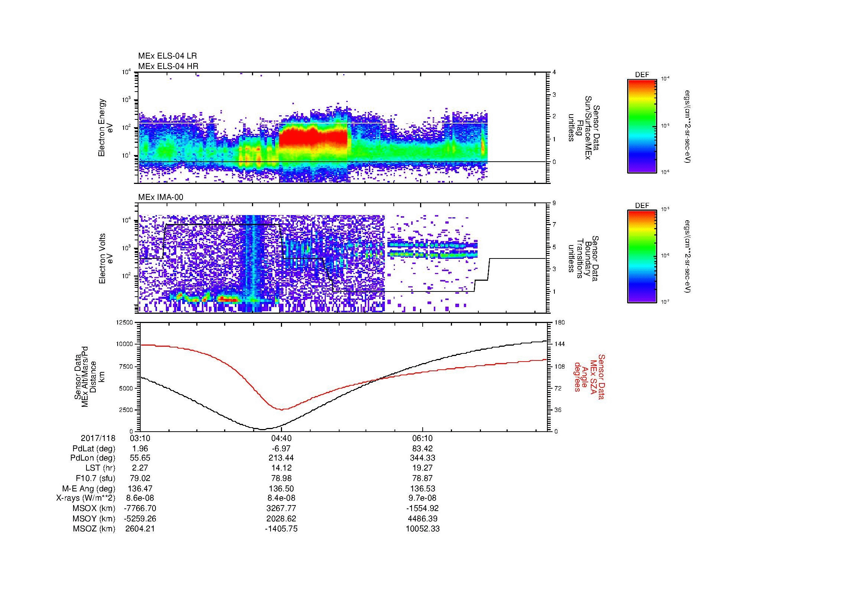Click the minimum of the black altitude curve
This screenshot has height=613, width=868.
262,429
